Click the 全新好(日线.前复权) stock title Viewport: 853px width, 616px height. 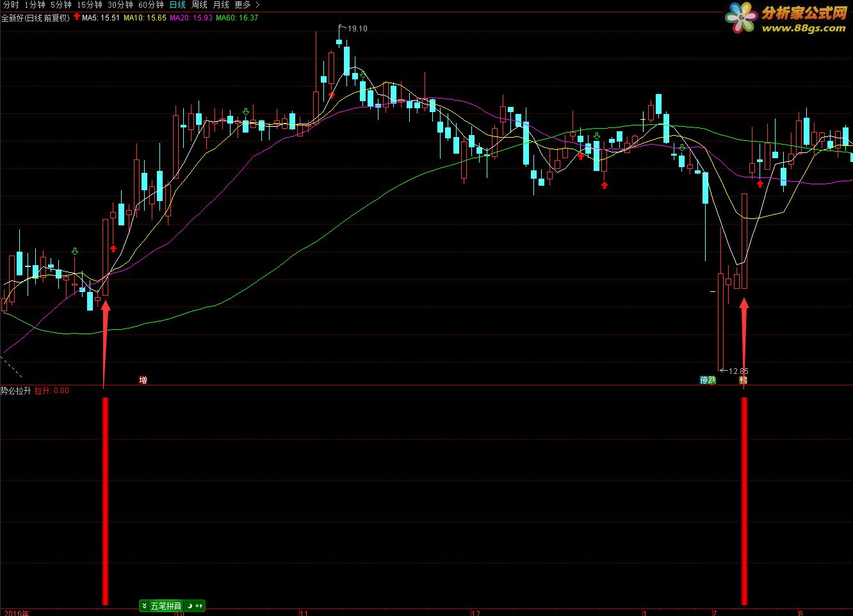[x=35, y=18]
